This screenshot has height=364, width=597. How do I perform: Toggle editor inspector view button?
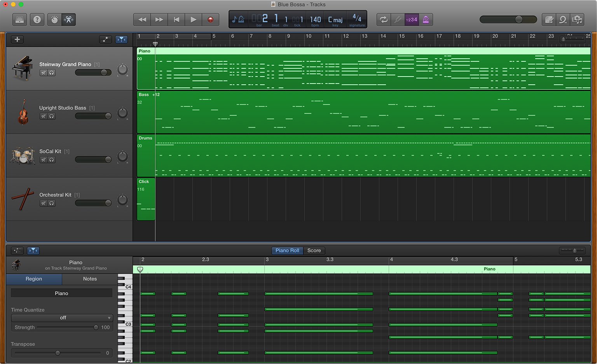coord(17,251)
